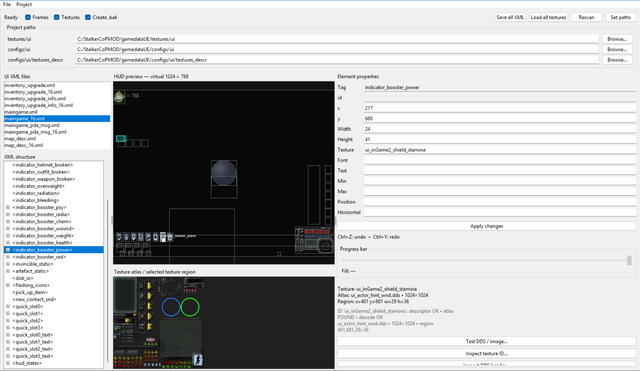Expand the quick_slot0 node
The width and height of the screenshot is (640, 371).
click(8, 307)
